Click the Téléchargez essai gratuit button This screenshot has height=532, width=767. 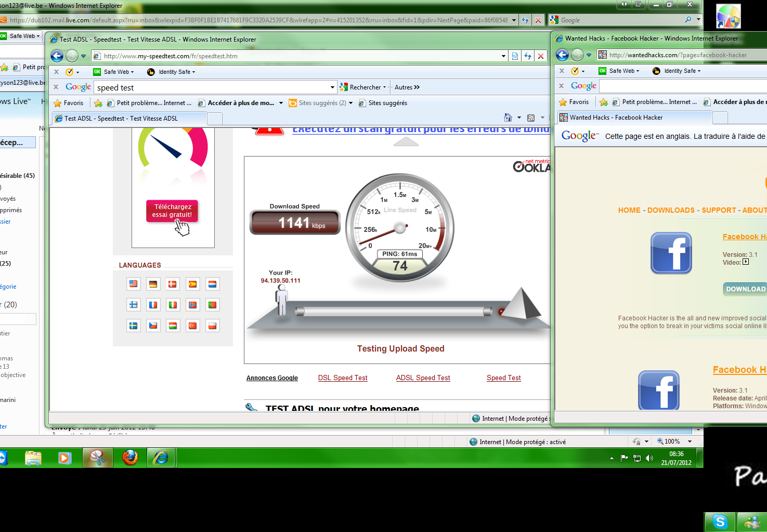pyautogui.click(x=172, y=211)
